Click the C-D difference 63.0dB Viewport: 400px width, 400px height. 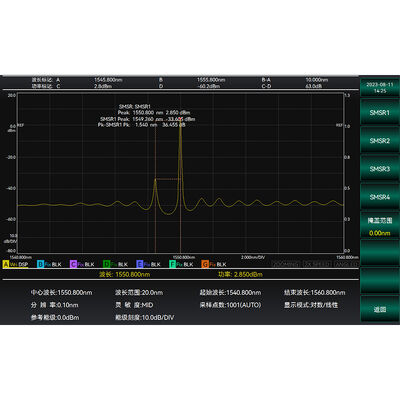click(314, 86)
